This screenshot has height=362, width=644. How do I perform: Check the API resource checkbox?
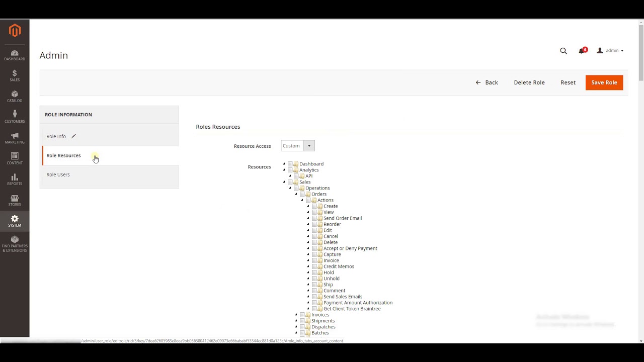[296, 176]
